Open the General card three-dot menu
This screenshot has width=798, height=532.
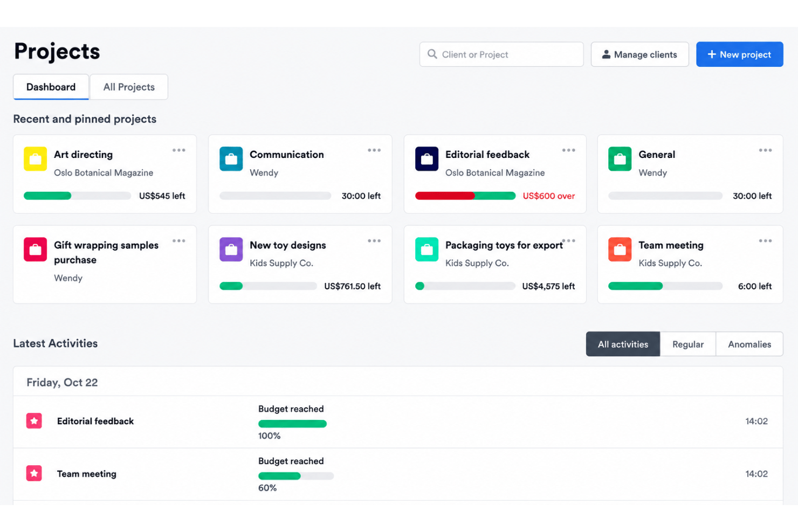(765, 150)
